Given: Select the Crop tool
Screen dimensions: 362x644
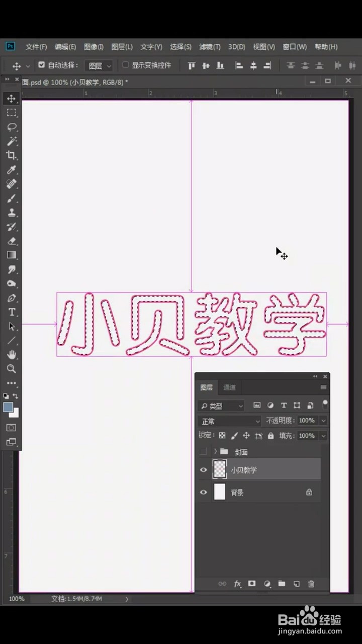Looking at the screenshot, I should (12, 155).
